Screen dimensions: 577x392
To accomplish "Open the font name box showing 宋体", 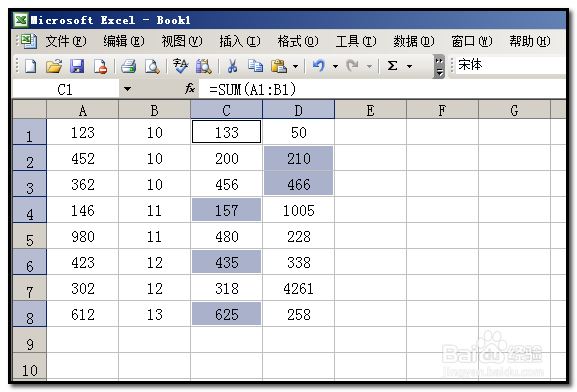I will tap(510, 66).
